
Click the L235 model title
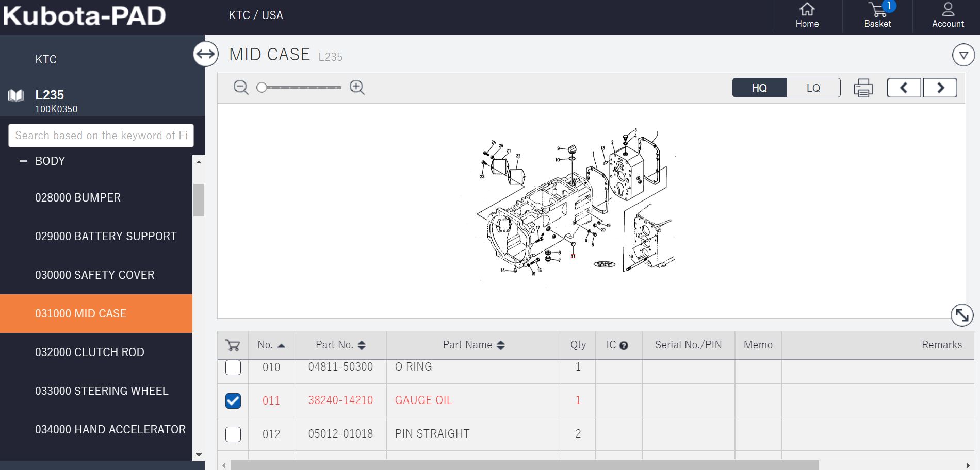(x=50, y=95)
